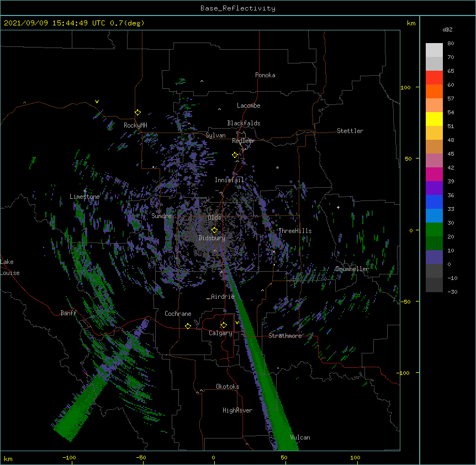The height and width of the screenshot is (465, 476).
Task: Click the Lake Louise label at left edge
Action: pyautogui.click(x=10, y=267)
